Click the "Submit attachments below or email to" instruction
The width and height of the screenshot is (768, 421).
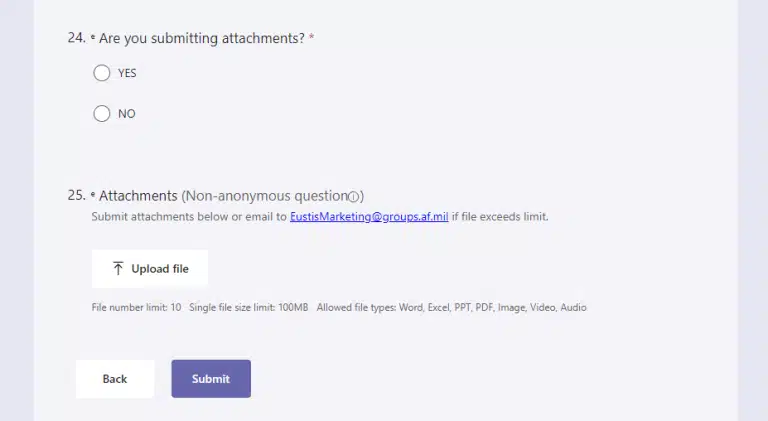pyautogui.click(x=189, y=216)
